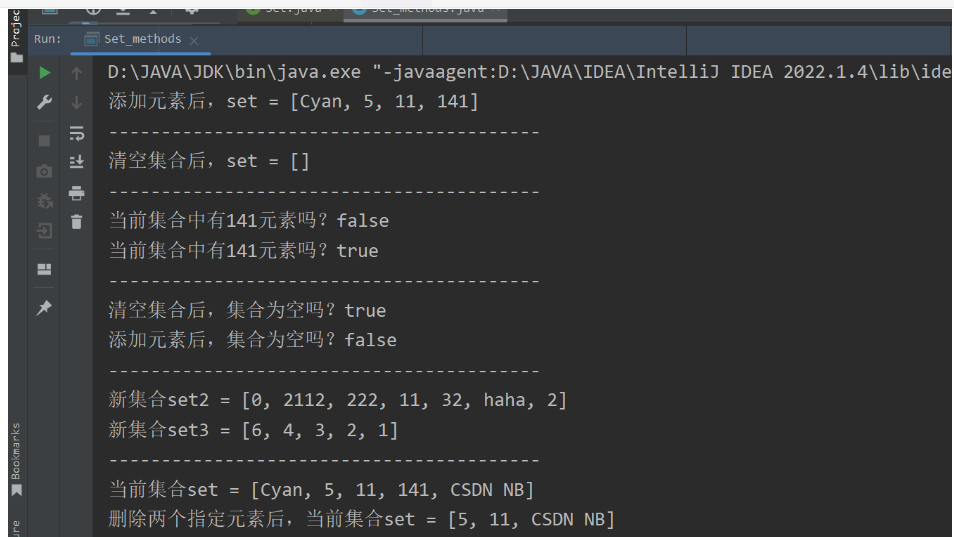The width and height of the screenshot is (954, 537).
Task: Toggle scroll to end of console
Action: (76, 162)
